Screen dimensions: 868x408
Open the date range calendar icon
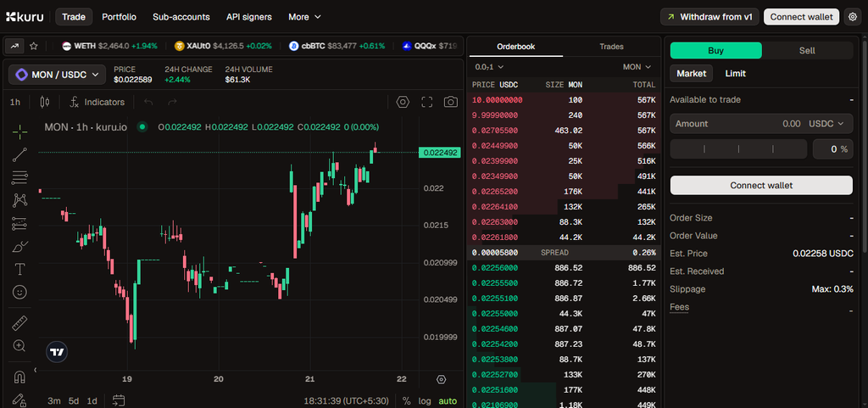119,400
